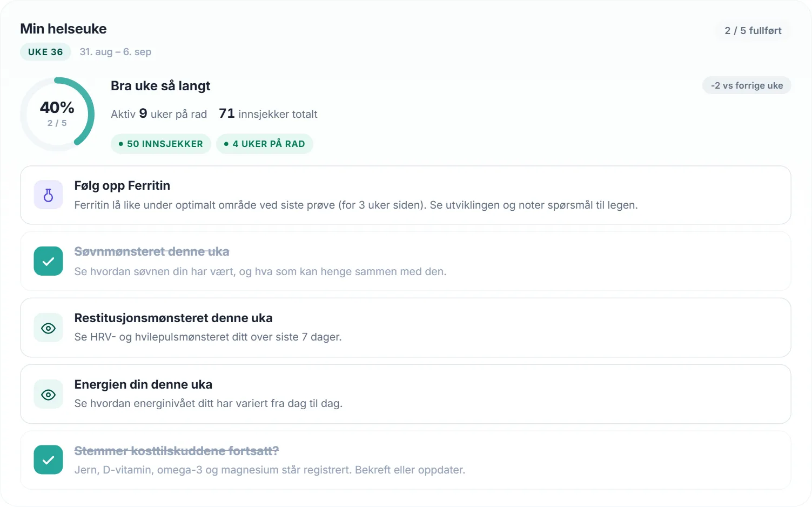Click the flask icon for Ferritin

click(x=48, y=195)
